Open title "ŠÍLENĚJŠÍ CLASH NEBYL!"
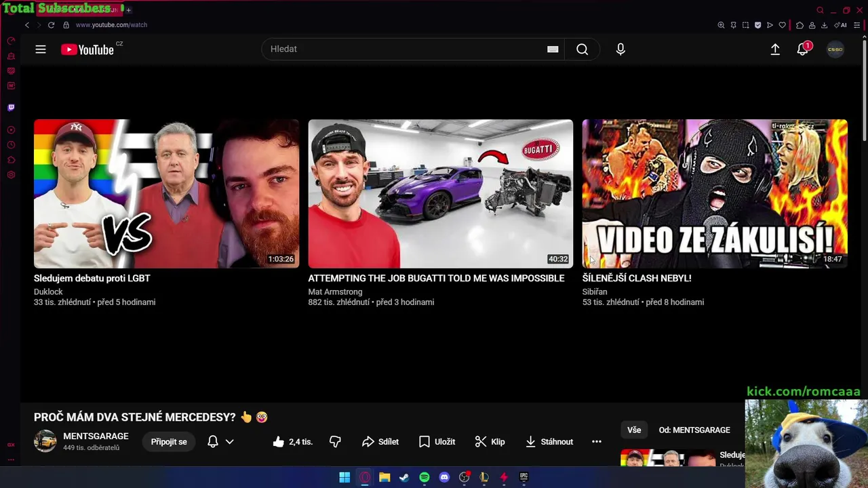The image size is (868, 488). click(637, 279)
